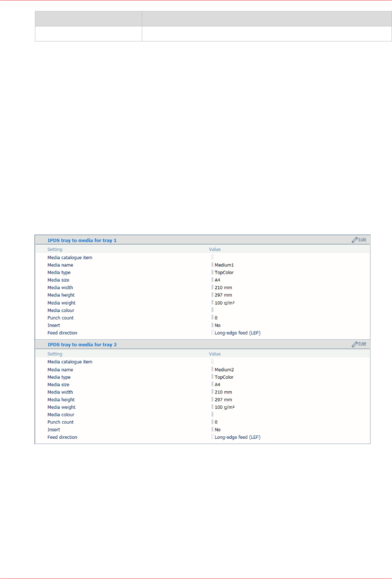Click Medium1 media name value
392x579 pixels.
pyautogui.click(x=224, y=265)
